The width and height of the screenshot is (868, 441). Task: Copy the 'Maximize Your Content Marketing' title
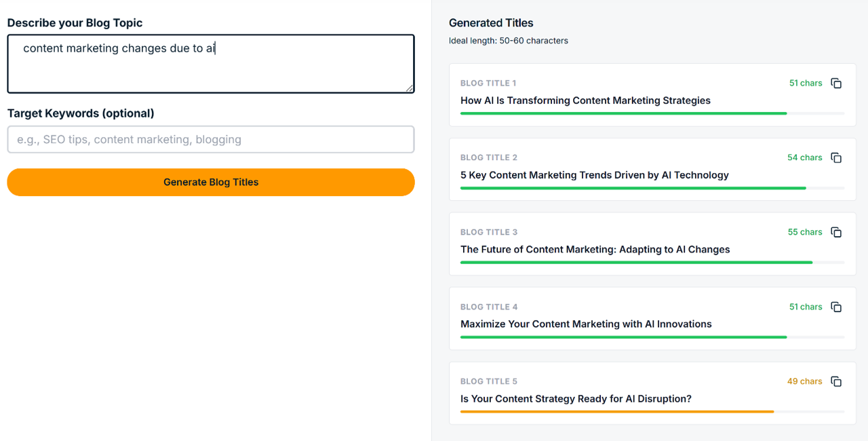836,307
